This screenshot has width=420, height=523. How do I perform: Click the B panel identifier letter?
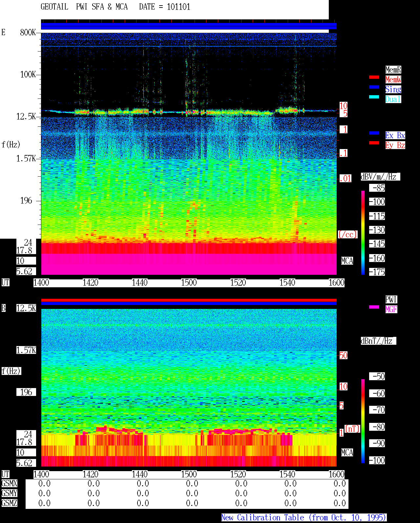tap(4, 308)
